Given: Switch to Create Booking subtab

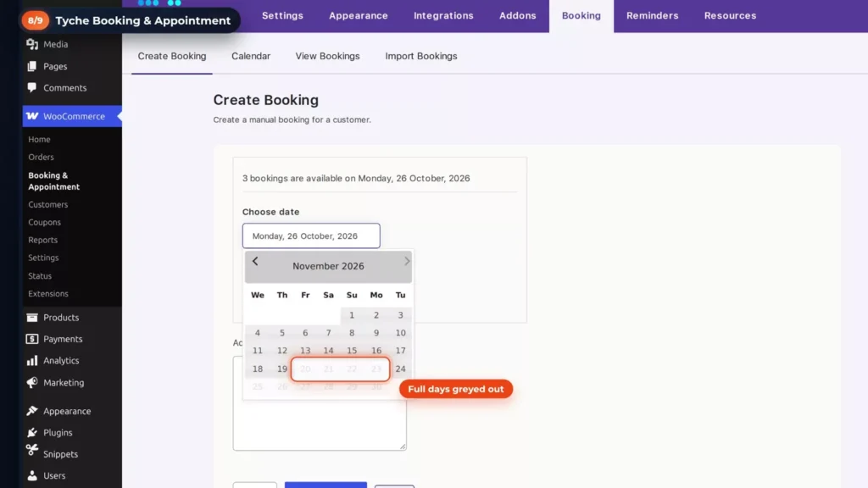Looking at the screenshot, I should [171, 56].
